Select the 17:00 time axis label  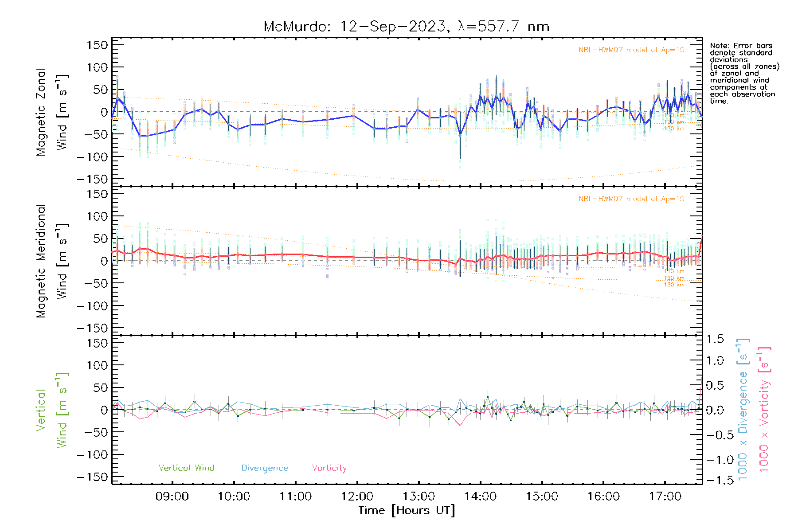click(665, 497)
